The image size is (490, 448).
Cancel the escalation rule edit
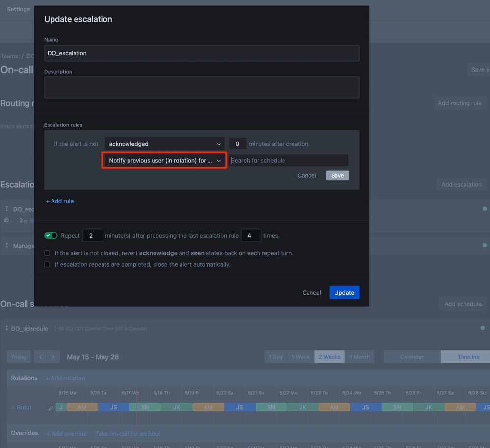306,175
